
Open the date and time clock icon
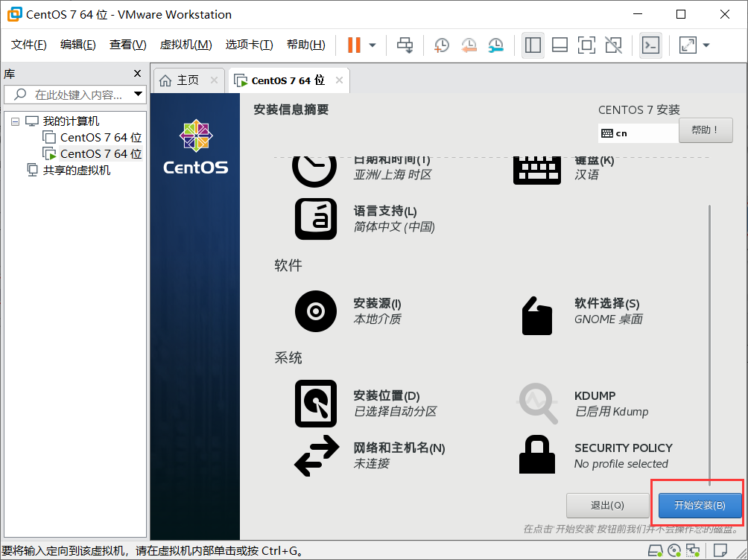point(314,171)
